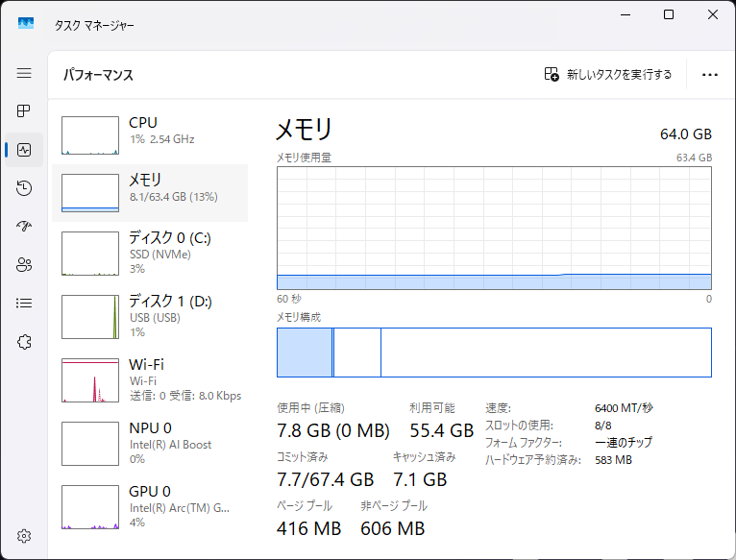Click the 64.0 GB total memory text
Image resolution: width=736 pixels, height=560 pixels.
[686, 134]
